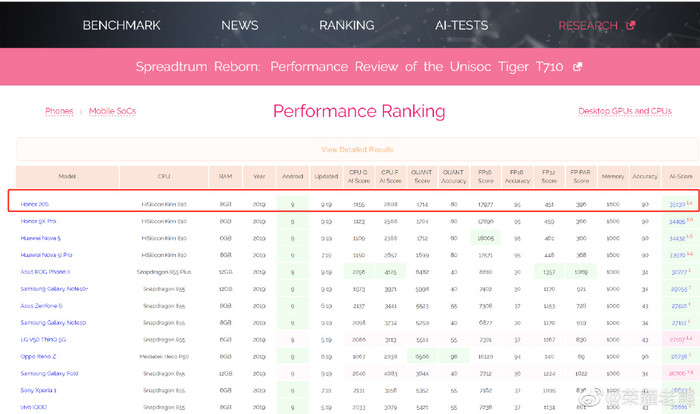Open Desktop GPUs and CPUs ranking
The height and width of the screenshot is (414, 700).
(x=624, y=111)
